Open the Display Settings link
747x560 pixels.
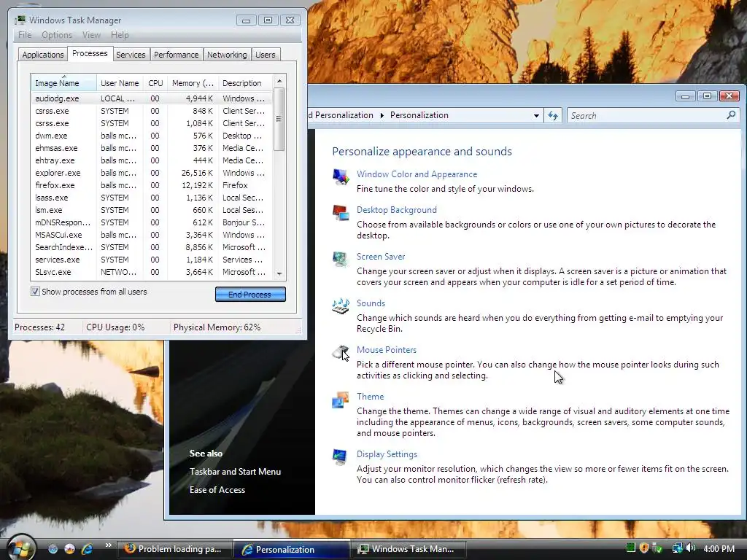pos(387,454)
